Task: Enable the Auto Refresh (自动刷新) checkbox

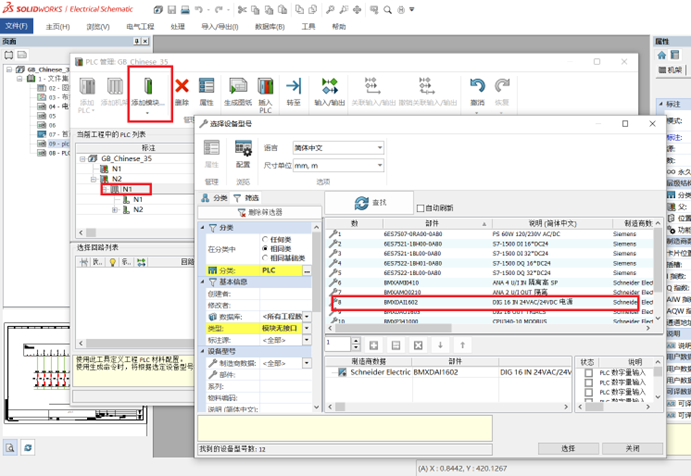Action: pos(420,208)
